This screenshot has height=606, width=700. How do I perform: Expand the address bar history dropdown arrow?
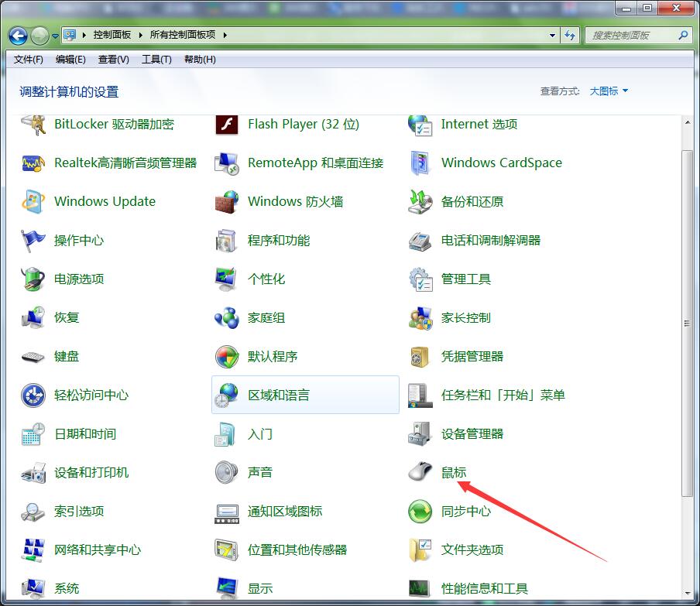coord(552,36)
